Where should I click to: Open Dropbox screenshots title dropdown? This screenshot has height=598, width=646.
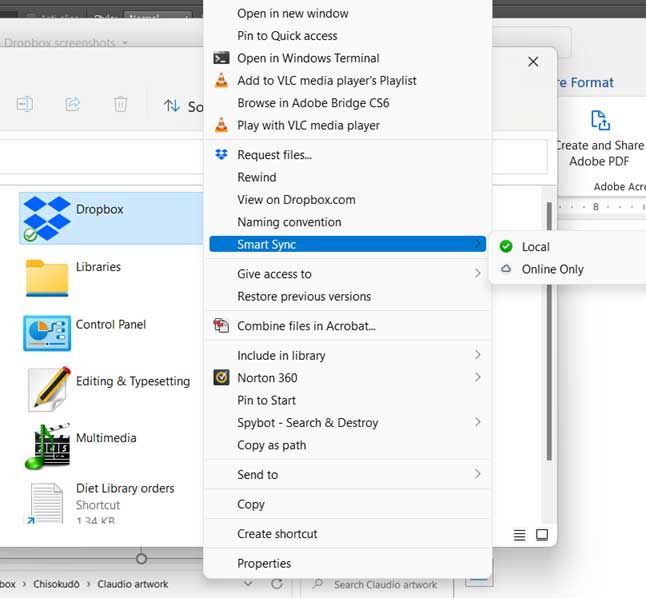pos(125,43)
